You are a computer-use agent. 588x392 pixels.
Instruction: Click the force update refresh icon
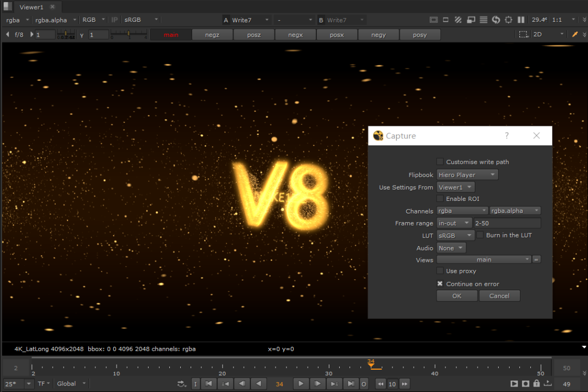[496, 20]
